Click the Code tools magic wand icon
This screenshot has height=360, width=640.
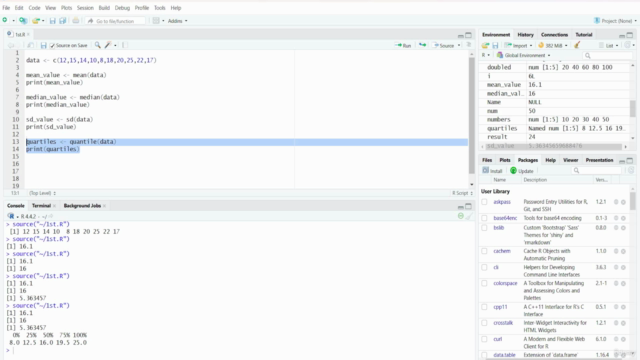point(108,45)
